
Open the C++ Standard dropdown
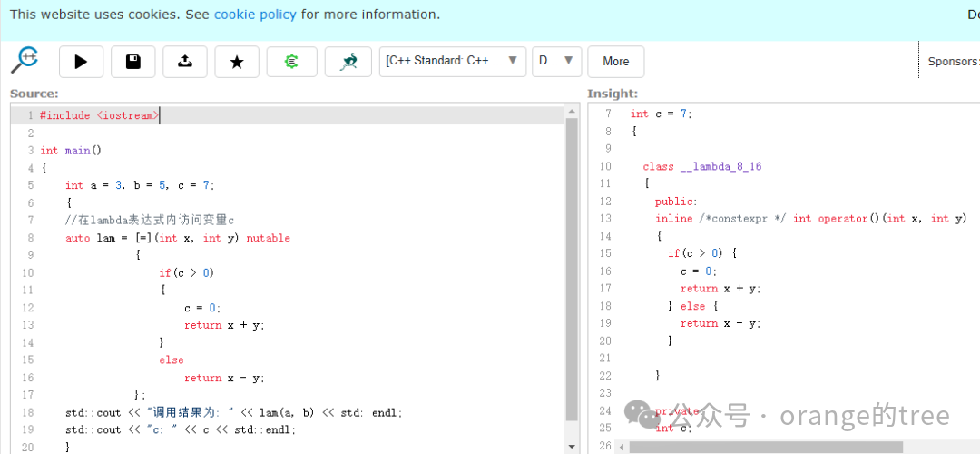[x=453, y=61]
